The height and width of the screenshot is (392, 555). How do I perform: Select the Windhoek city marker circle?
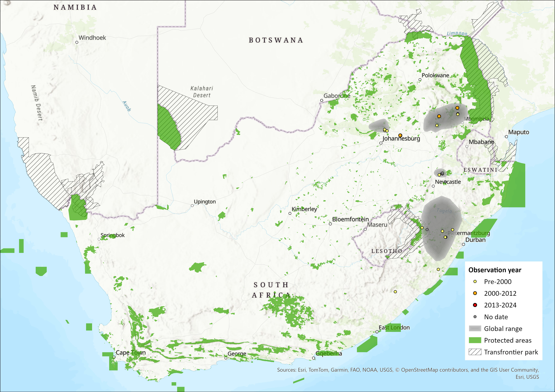coord(77,42)
